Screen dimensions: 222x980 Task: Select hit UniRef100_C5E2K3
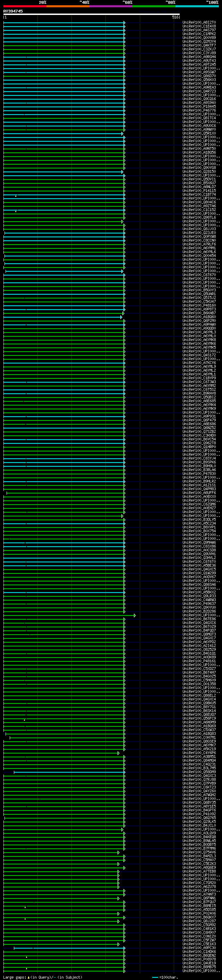[x=199, y=864]
